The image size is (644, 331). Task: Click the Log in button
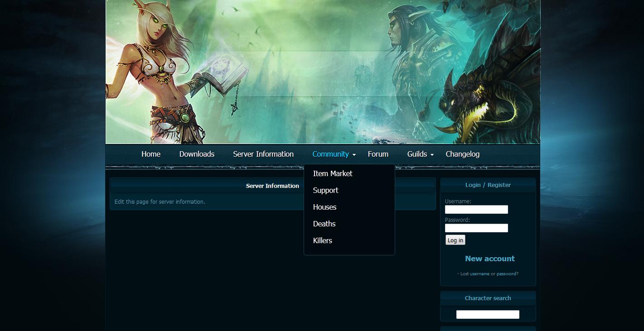point(455,240)
